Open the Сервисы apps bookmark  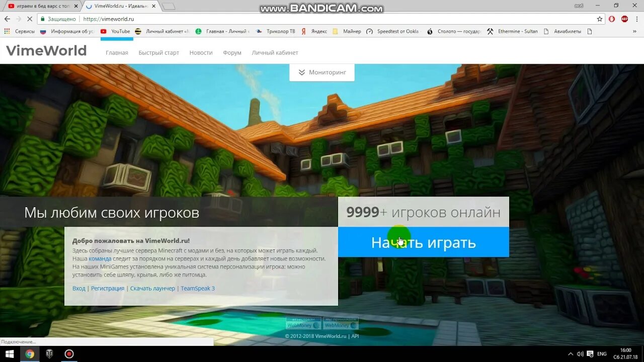tap(19, 31)
